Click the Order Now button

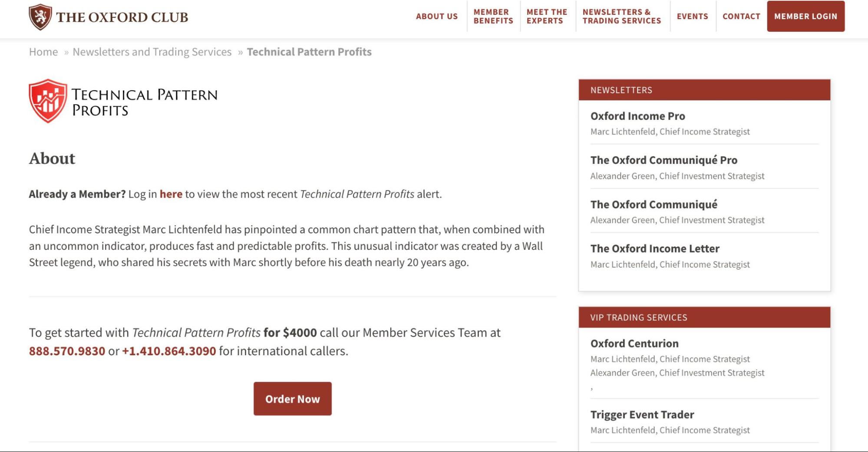coord(293,399)
